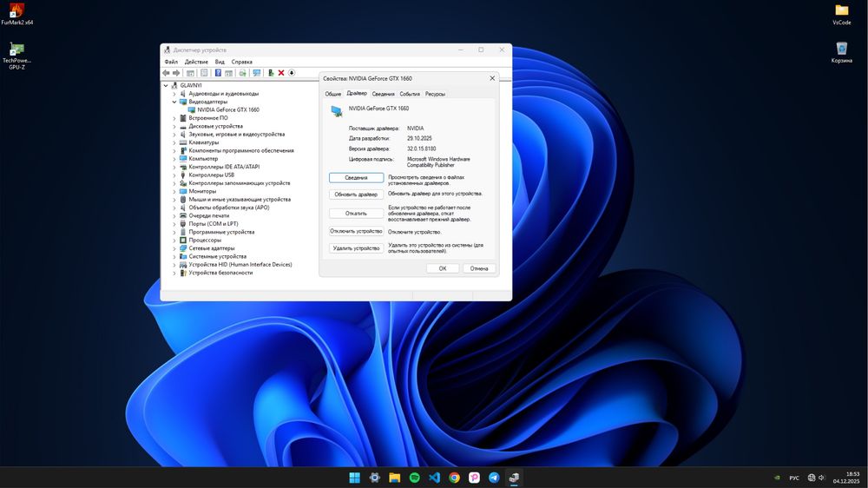This screenshot has height=488, width=868.
Task: Click the back arrow in Device Manager toolbar
Action: (167, 73)
